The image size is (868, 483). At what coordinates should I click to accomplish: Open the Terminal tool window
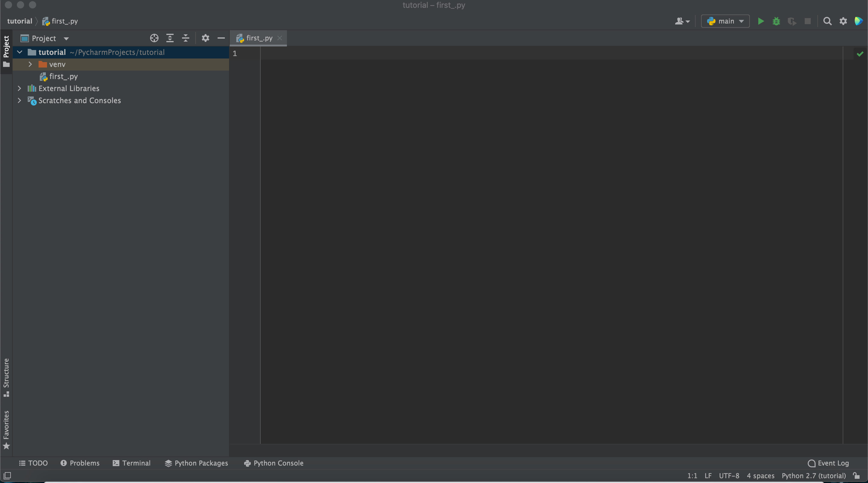pos(132,463)
